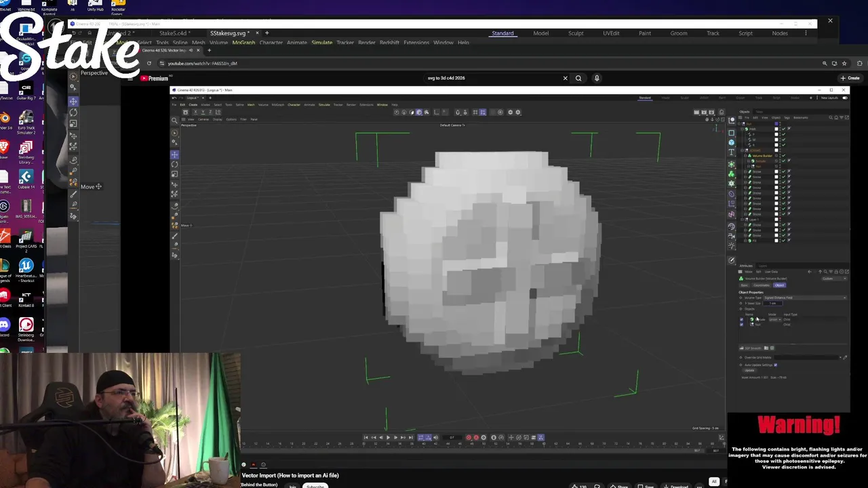This screenshot has height=488, width=868.
Task: Open the Unity Hub desktop icon
Action: (96, 6)
